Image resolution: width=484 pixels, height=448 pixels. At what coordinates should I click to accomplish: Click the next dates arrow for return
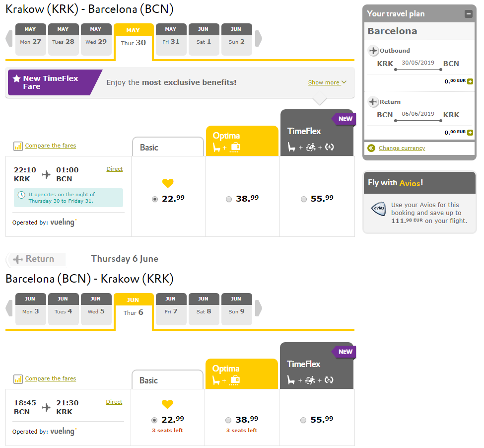259,308
